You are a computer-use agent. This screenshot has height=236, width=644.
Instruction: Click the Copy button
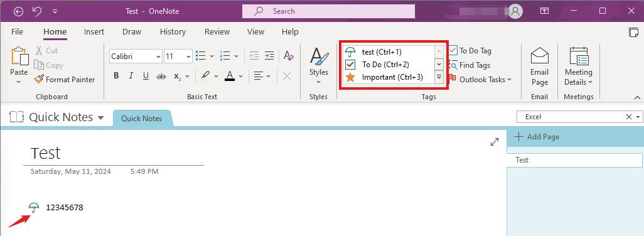point(48,65)
